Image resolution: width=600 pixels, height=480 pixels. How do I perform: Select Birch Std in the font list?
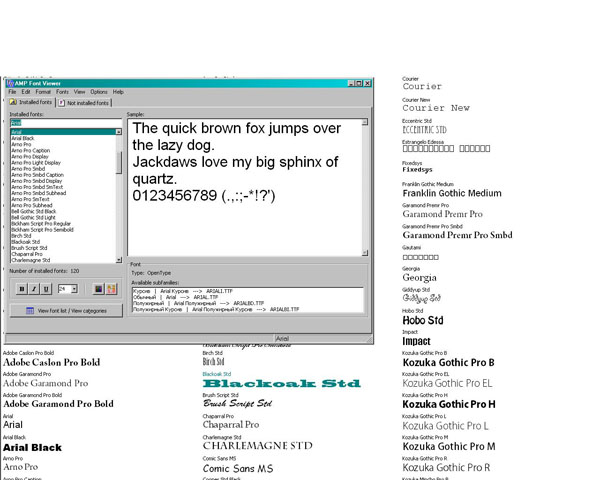click(x=63, y=236)
